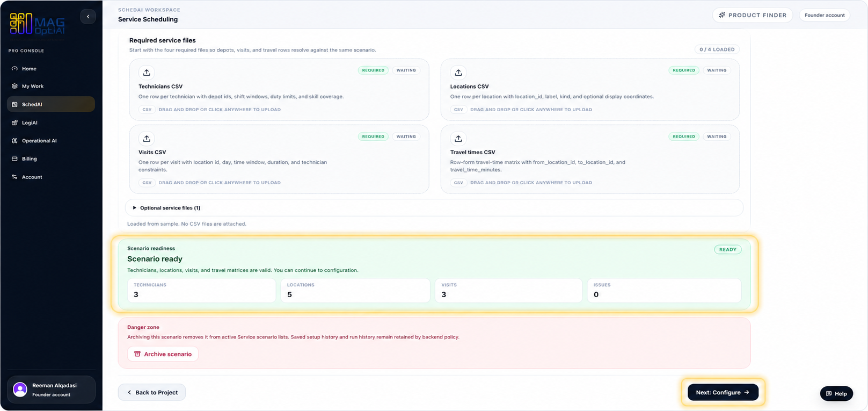Viewport: 868px width, 411px height.
Task: Open Billing in the sidebar
Action: (51, 159)
